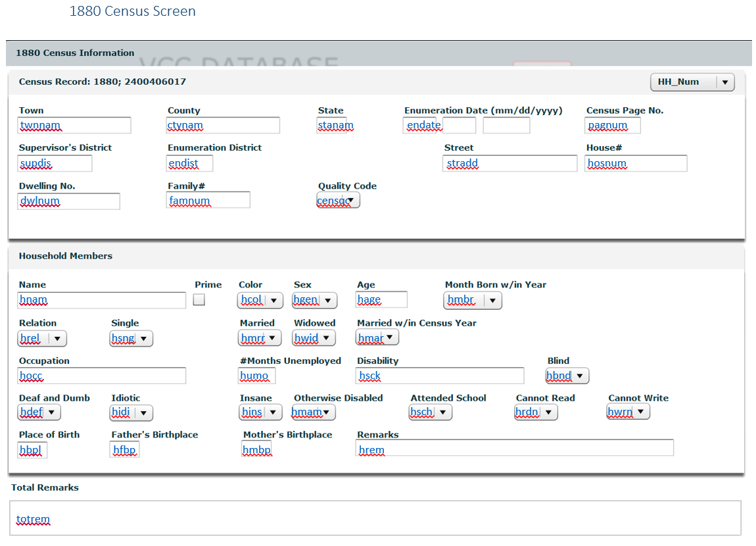Click the County text field
Viewport: 756px width, 546px height.
223,126
